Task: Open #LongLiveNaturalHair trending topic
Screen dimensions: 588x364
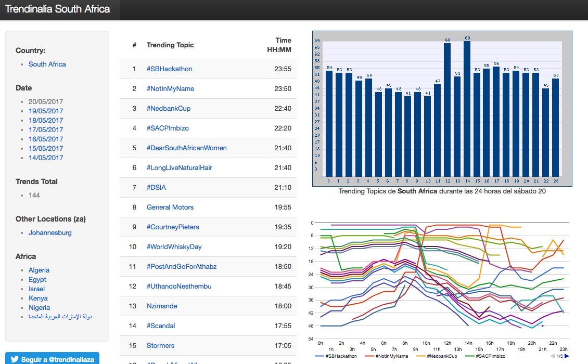Action: (x=179, y=168)
